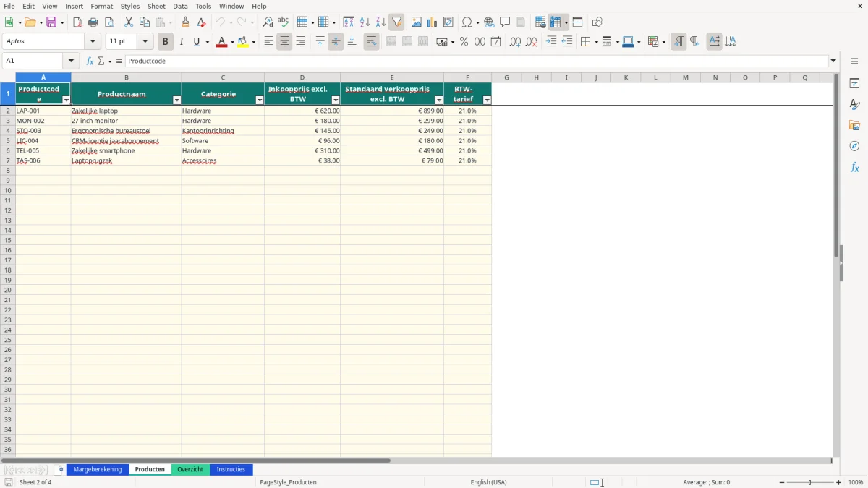Click the Split Window icon
Image resolution: width=868 pixels, height=488 pixels.
pos(578,22)
